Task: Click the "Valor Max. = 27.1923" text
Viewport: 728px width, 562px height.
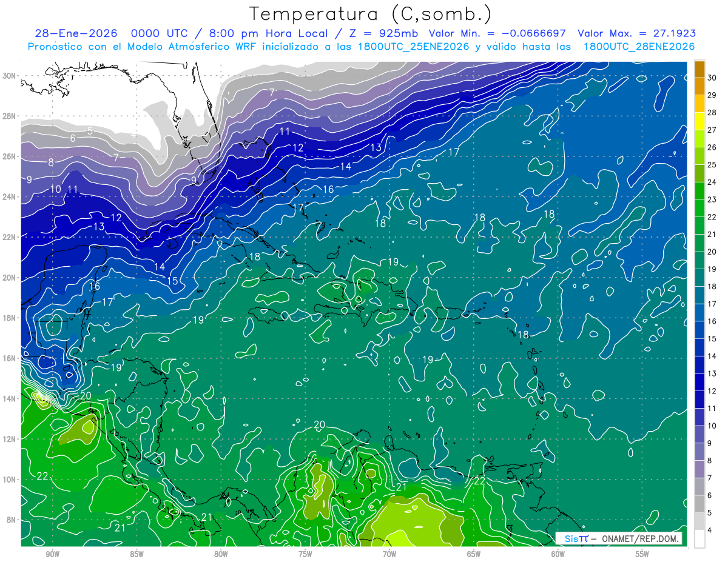Action: coord(636,34)
